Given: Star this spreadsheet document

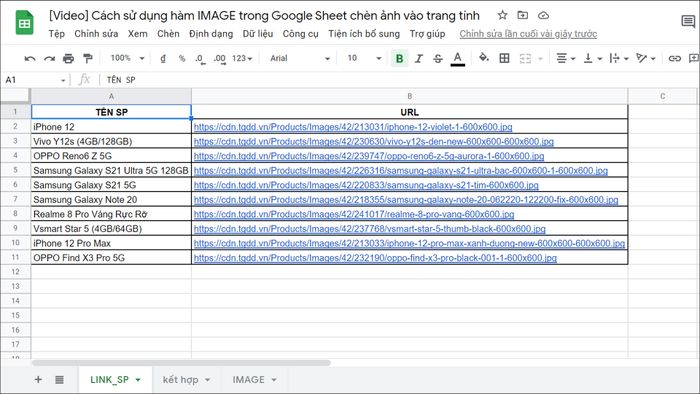Looking at the screenshot, I should click(x=502, y=15).
